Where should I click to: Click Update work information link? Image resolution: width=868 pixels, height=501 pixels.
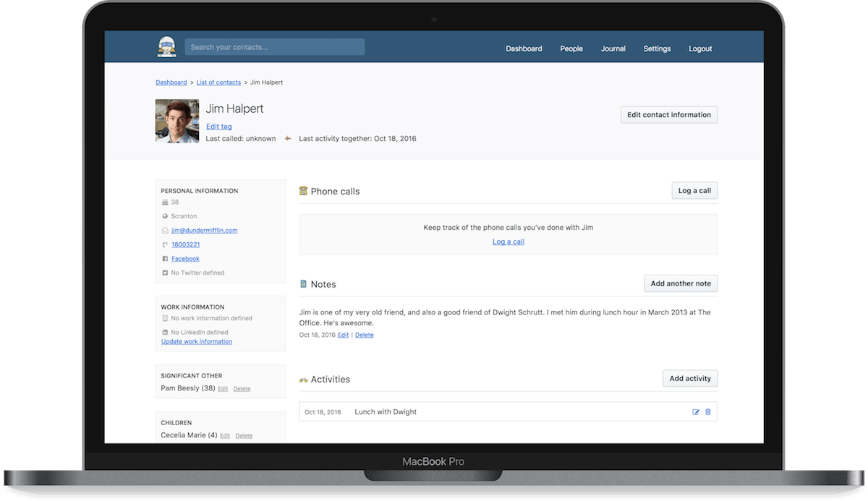tap(197, 341)
